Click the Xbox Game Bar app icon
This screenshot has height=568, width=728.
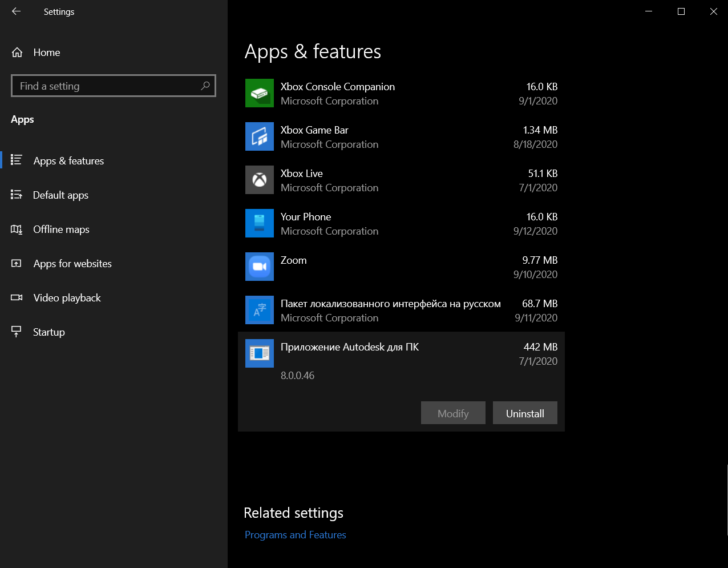(x=260, y=136)
